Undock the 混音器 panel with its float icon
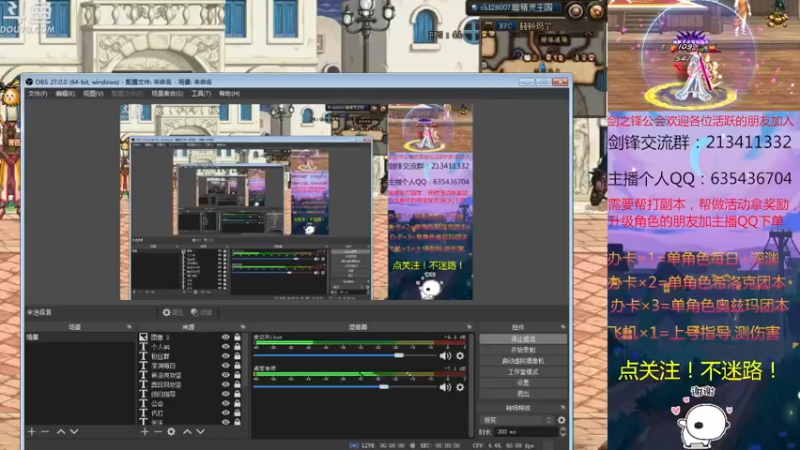The width and height of the screenshot is (800, 450). point(469,327)
